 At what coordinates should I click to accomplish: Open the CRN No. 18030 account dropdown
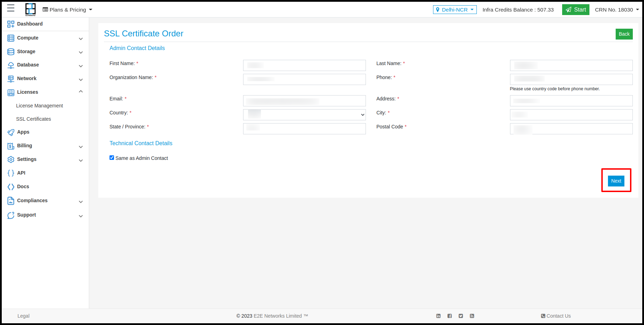point(617,10)
